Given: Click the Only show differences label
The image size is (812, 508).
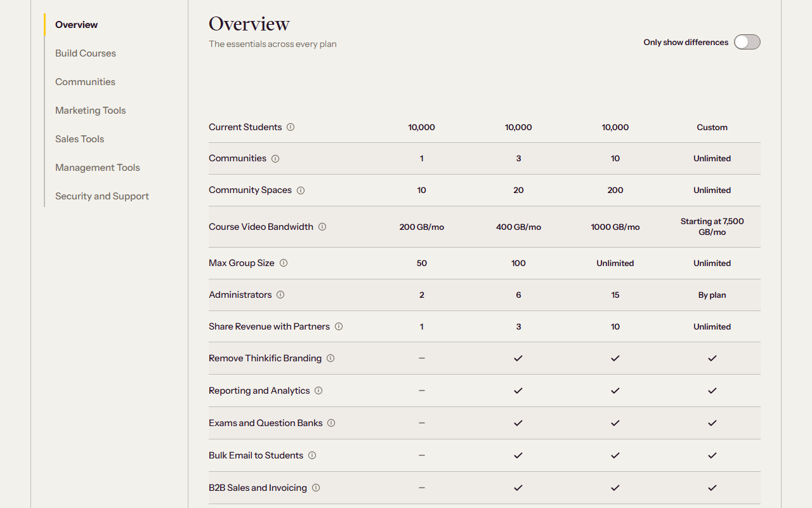Looking at the screenshot, I should click(686, 43).
